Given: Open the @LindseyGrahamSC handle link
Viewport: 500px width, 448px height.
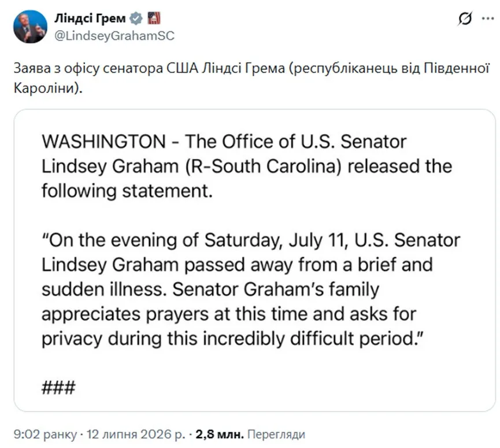Looking at the screenshot, I should coord(114,36).
